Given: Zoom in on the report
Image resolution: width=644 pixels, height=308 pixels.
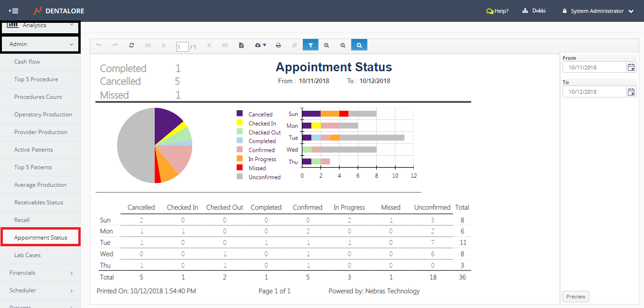Looking at the screenshot, I should click(327, 45).
